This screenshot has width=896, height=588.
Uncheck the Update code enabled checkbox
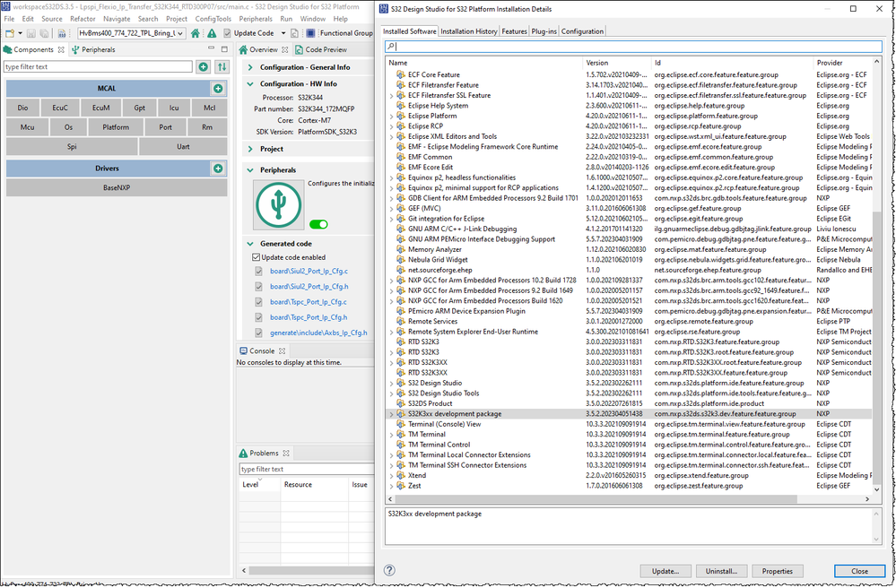tap(256, 257)
